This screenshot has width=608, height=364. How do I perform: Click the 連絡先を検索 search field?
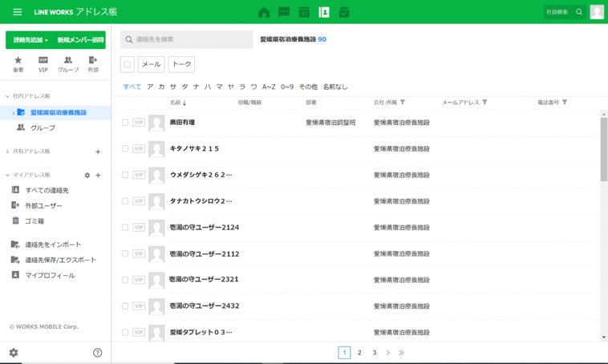coord(185,39)
